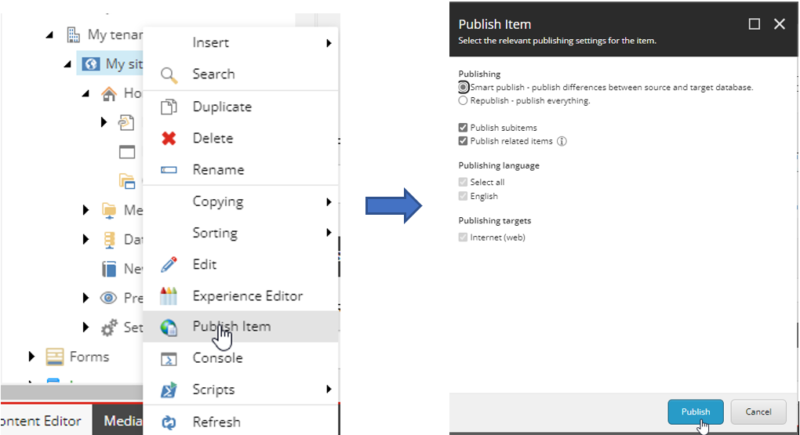Click the Duplicate pages icon
Screen dimensions: 800x435
point(168,107)
